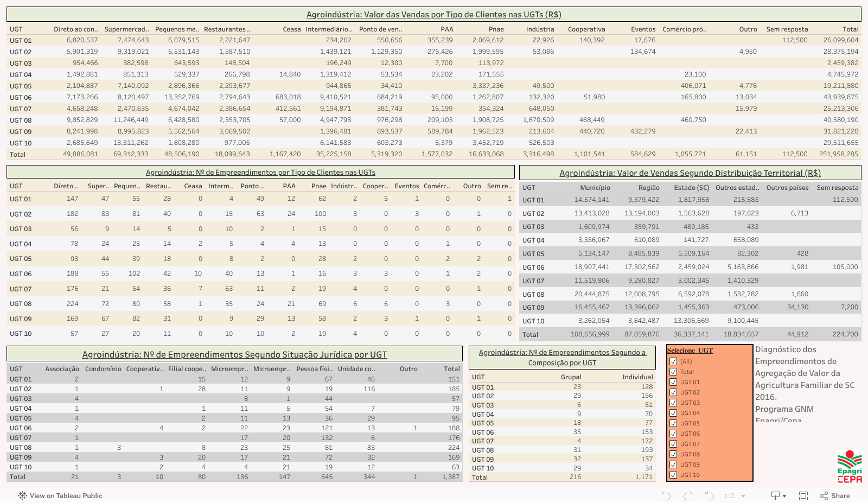Screen dimensions: 868x503
Task: Uncheck UGT 07 in Selecione UGT filter
Action: coord(673,444)
